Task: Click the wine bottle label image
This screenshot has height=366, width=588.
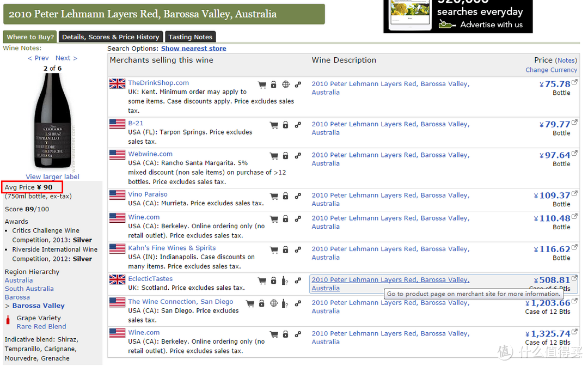Action: tap(52, 121)
